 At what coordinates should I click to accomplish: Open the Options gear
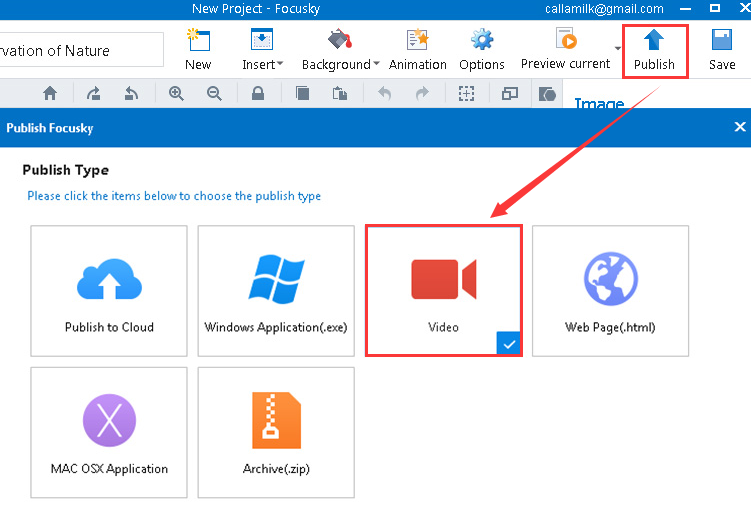(481, 50)
